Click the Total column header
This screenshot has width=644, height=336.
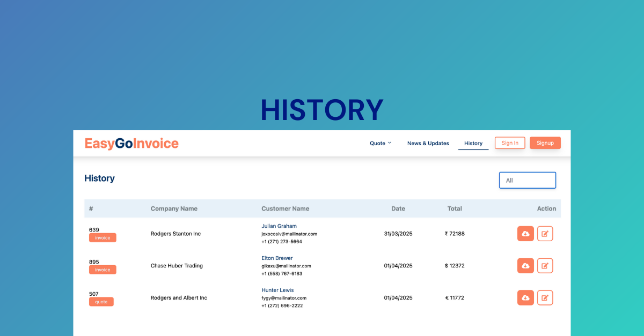pyautogui.click(x=455, y=208)
